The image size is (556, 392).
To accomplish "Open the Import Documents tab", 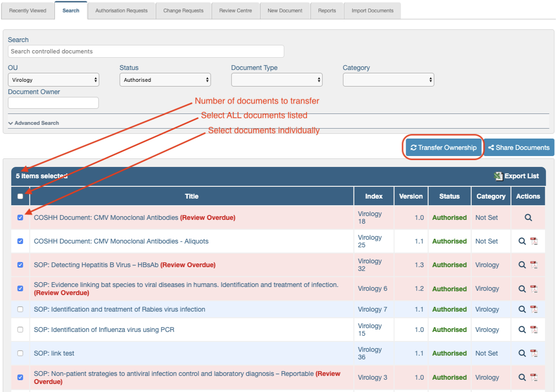I will [372, 10].
